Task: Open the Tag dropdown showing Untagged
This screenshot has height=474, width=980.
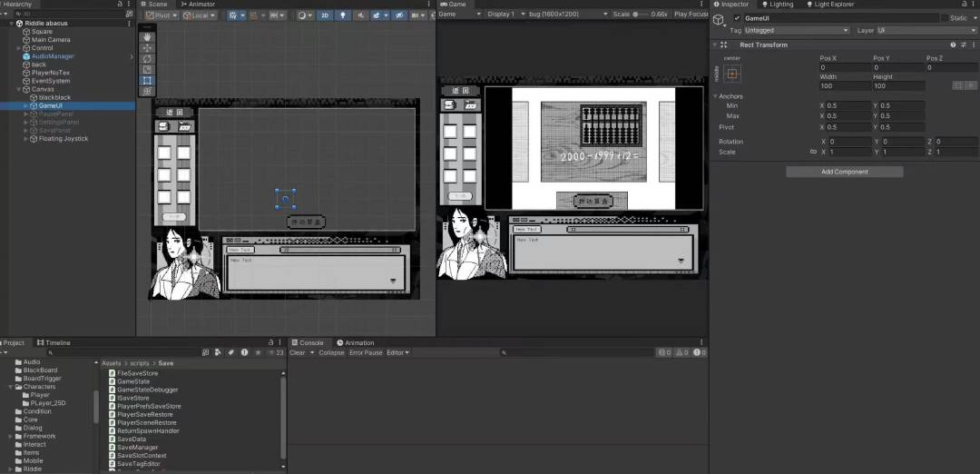Action: coord(796,30)
